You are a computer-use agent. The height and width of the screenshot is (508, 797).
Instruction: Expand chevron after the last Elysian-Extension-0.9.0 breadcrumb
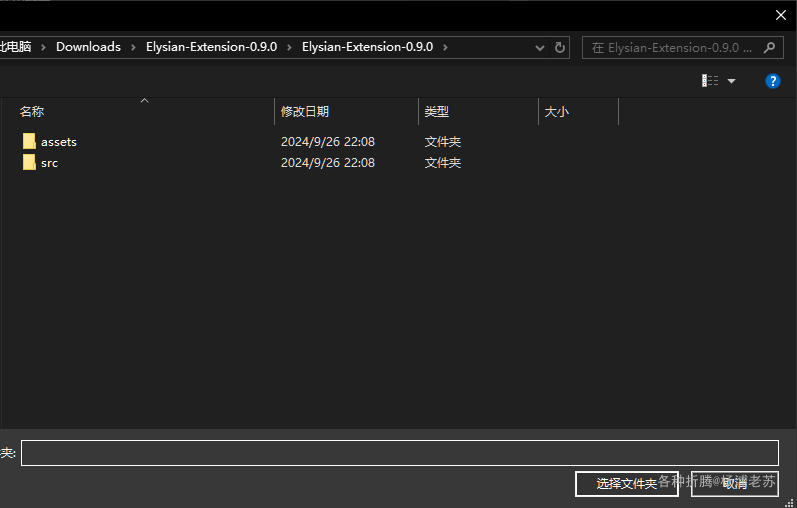tap(445, 47)
